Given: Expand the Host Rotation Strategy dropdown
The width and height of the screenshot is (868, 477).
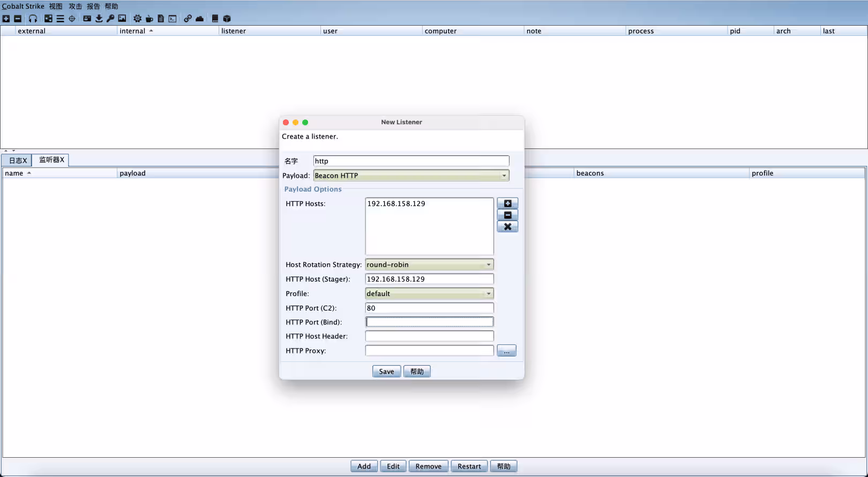Looking at the screenshot, I should [x=429, y=265].
